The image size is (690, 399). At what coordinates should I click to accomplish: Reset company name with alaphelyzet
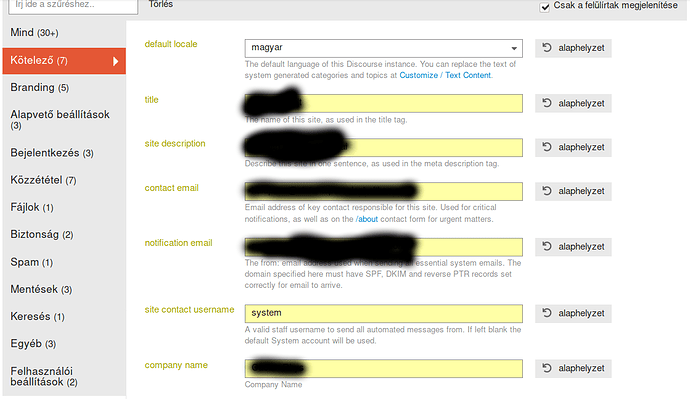tap(573, 368)
